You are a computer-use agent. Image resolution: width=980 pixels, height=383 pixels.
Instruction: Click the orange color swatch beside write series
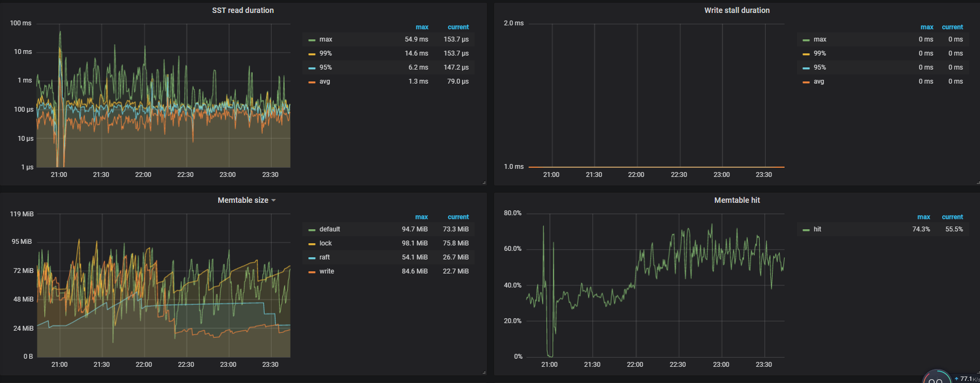[312, 272]
